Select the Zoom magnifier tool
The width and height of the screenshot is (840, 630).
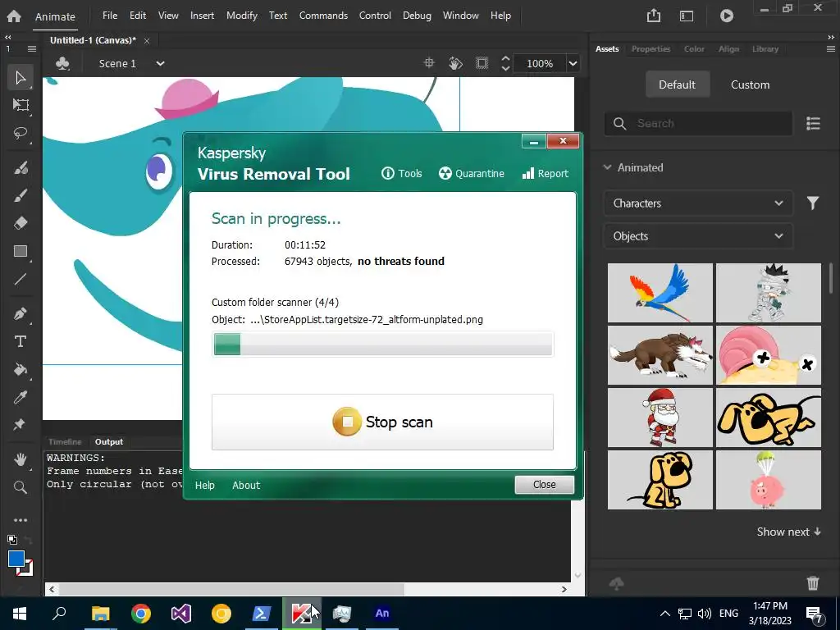(21, 487)
